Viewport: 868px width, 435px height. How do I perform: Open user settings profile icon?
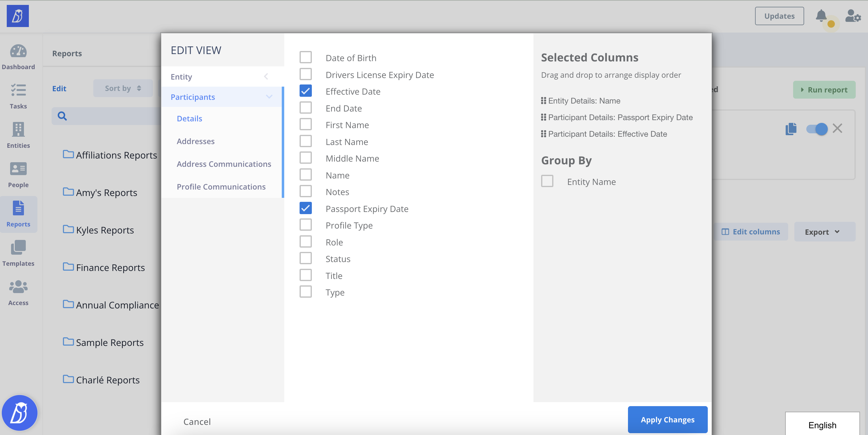pos(853,16)
